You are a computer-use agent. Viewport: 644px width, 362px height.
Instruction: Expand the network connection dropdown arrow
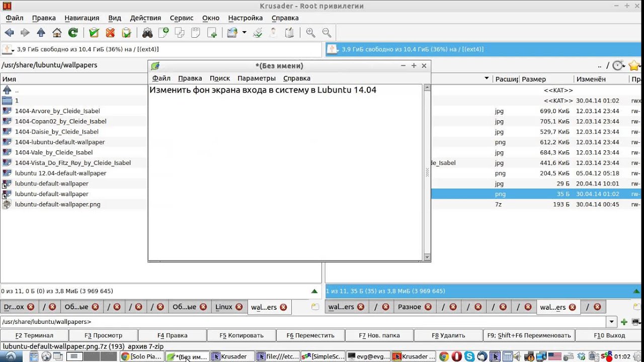[244, 33]
